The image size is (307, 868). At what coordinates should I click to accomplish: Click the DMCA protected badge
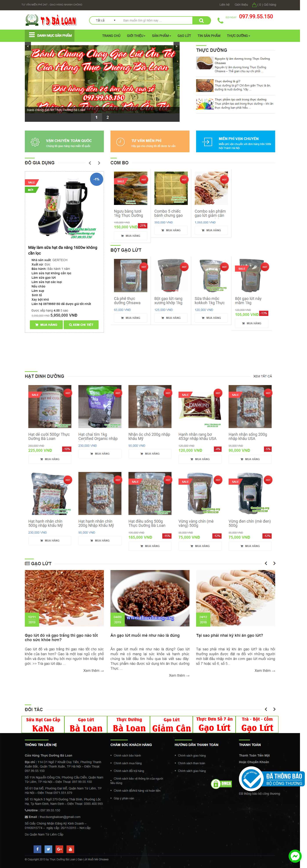[221, 784]
